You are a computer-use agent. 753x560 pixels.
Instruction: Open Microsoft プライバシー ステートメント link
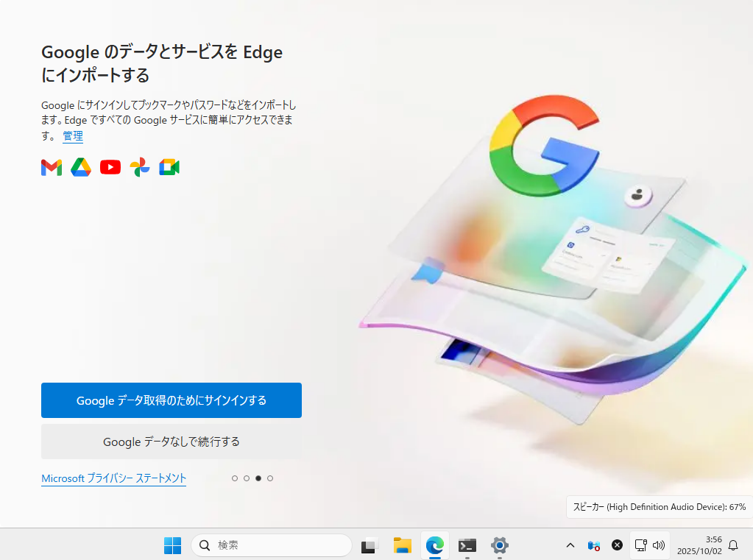[x=114, y=478]
